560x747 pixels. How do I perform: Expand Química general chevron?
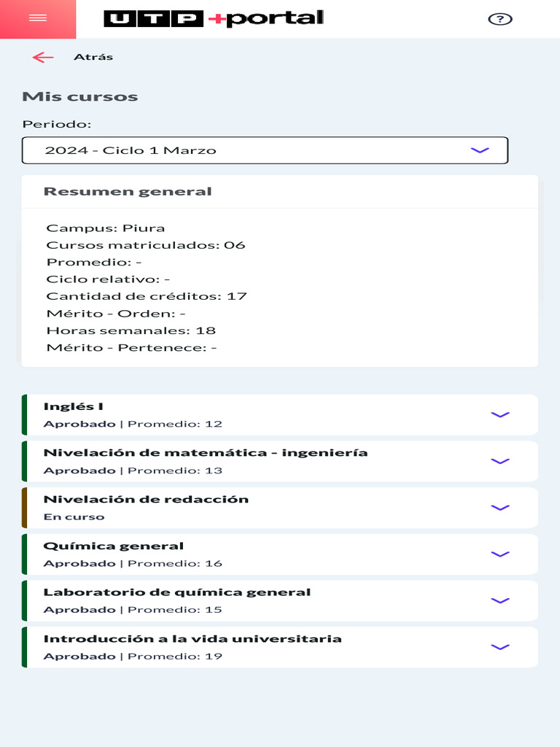coord(499,554)
